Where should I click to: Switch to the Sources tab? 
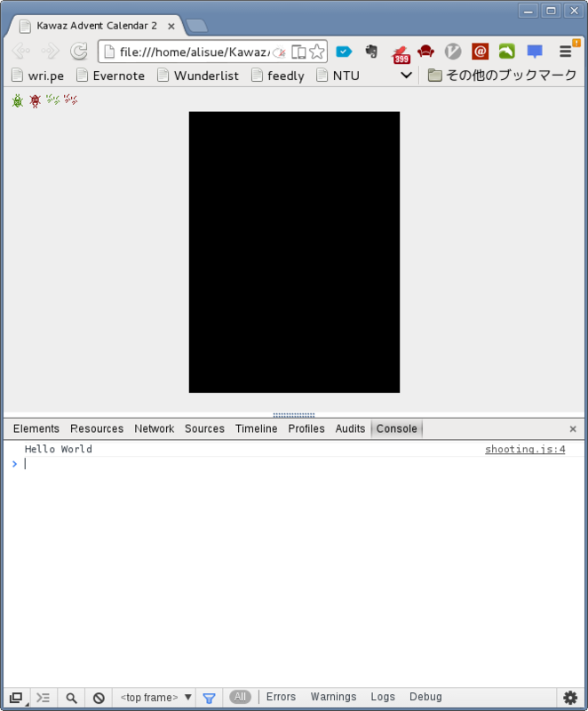pyautogui.click(x=205, y=429)
